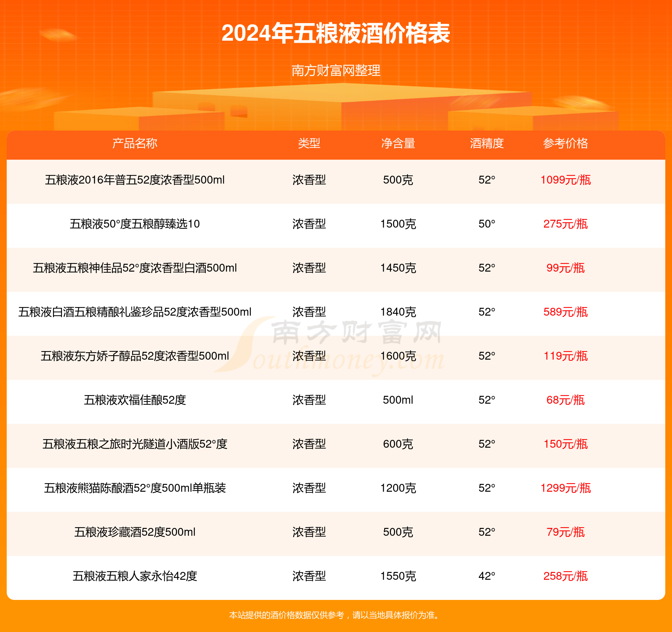Screen dimensions: 672x632
Task: Click the net content 1840克
Action: click(398, 312)
